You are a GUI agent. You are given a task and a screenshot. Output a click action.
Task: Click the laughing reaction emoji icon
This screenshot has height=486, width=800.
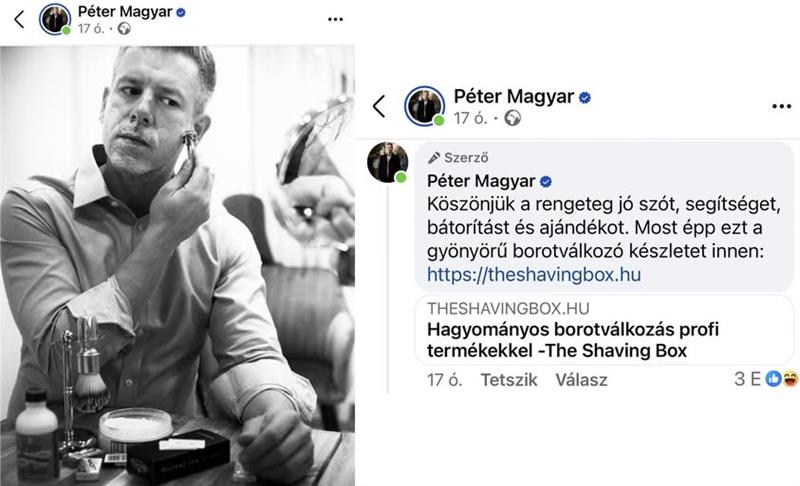(x=790, y=378)
